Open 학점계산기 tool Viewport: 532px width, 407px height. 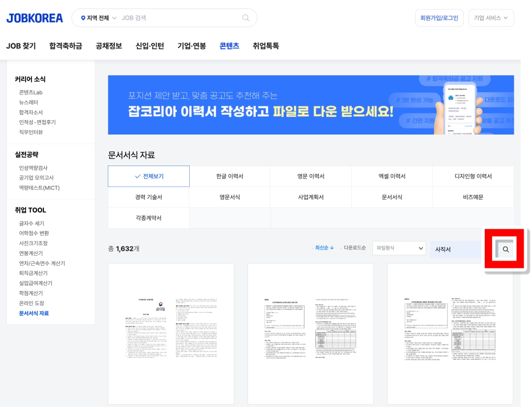point(31,293)
